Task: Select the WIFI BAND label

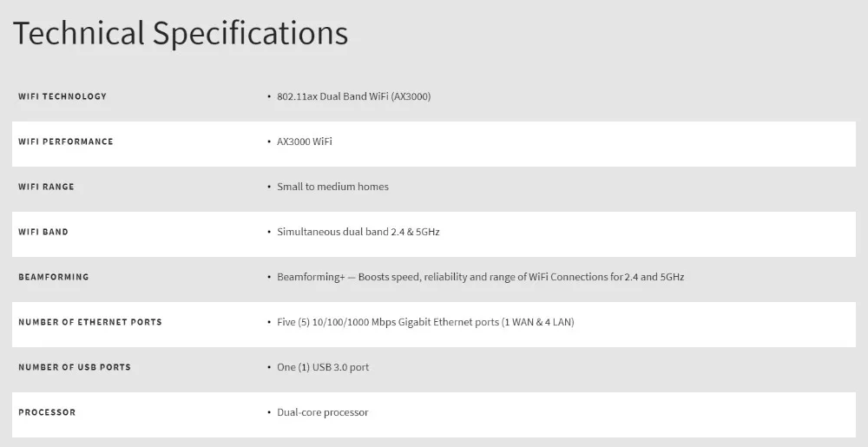Action: pos(43,232)
